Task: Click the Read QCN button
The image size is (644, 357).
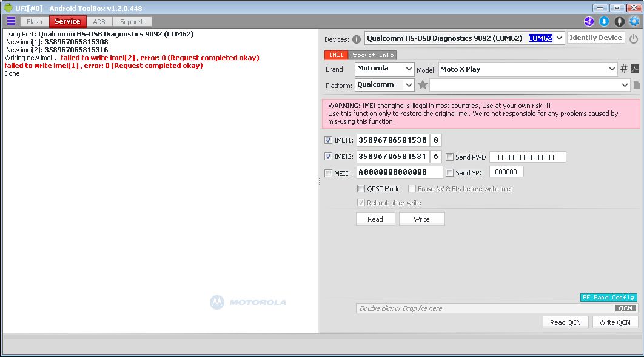Action: (x=565, y=322)
